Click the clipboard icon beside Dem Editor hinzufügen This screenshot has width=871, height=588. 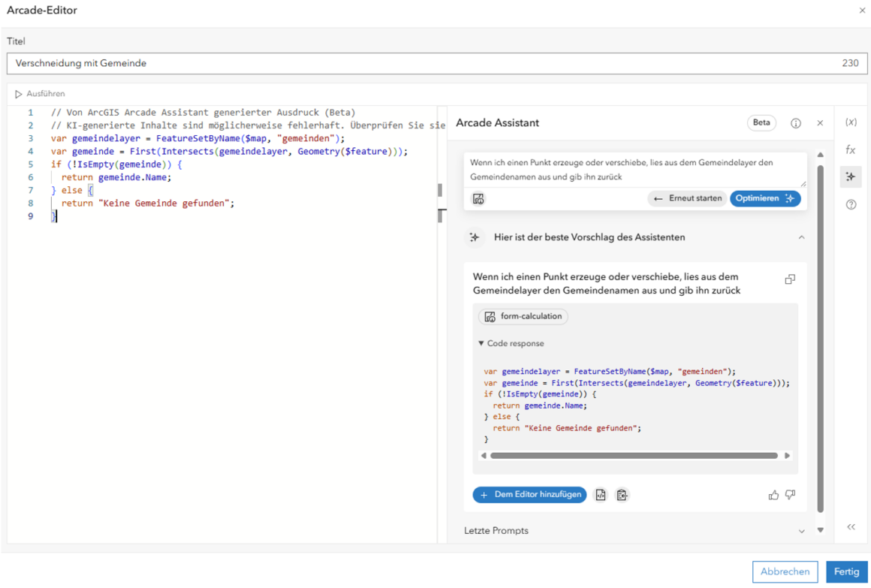click(622, 495)
